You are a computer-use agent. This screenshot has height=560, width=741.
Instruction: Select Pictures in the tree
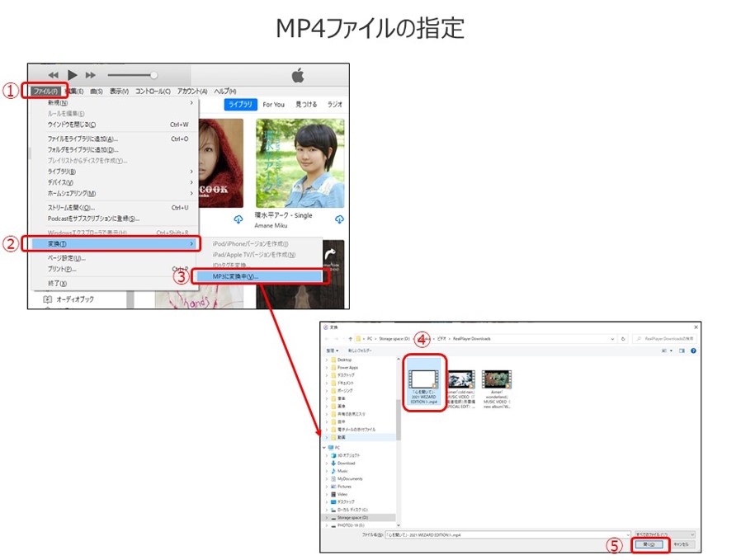[x=344, y=487]
